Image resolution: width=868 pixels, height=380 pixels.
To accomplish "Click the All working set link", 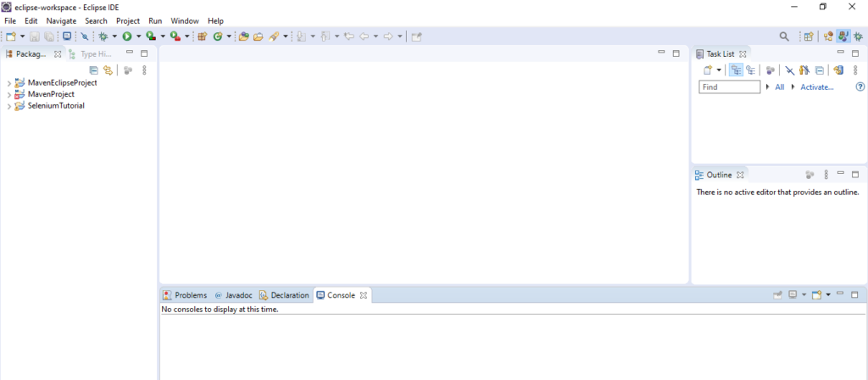I will coord(780,87).
